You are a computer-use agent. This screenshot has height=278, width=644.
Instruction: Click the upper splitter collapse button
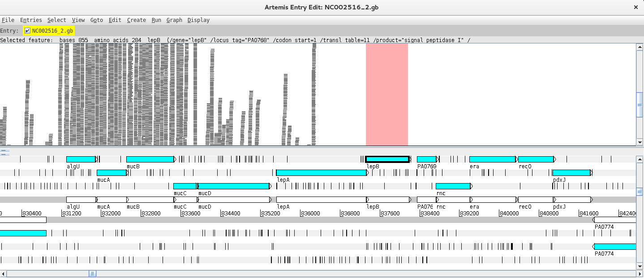(x=3, y=151)
